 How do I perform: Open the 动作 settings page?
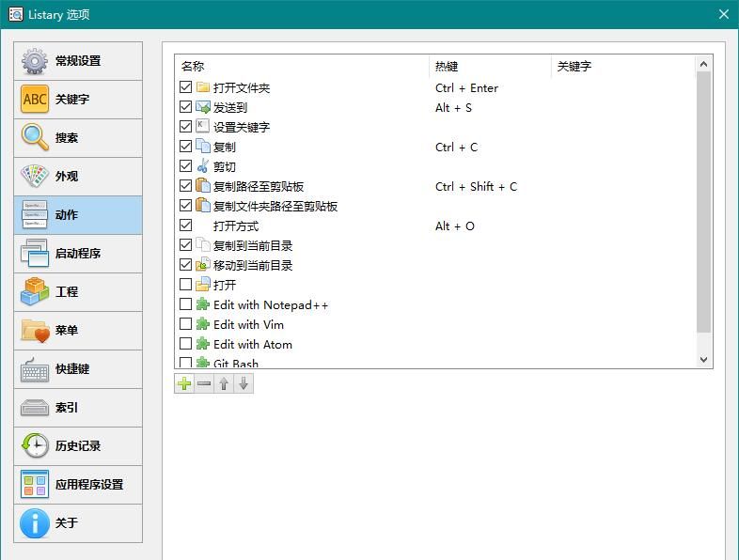[x=78, y=215]
